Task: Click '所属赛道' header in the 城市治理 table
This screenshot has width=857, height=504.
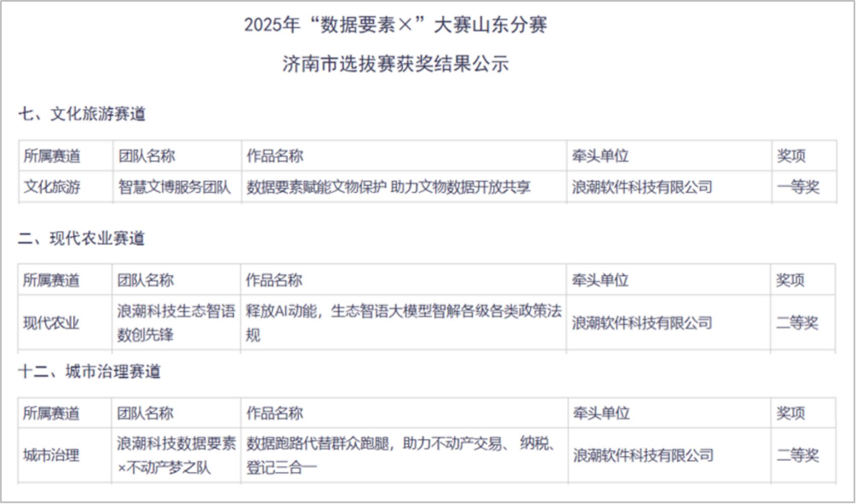Action: coord(51,413)
